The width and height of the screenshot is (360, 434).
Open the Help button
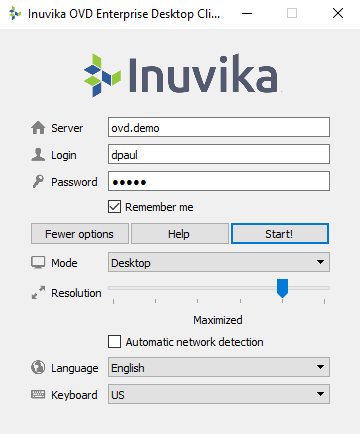pos(180,234)
